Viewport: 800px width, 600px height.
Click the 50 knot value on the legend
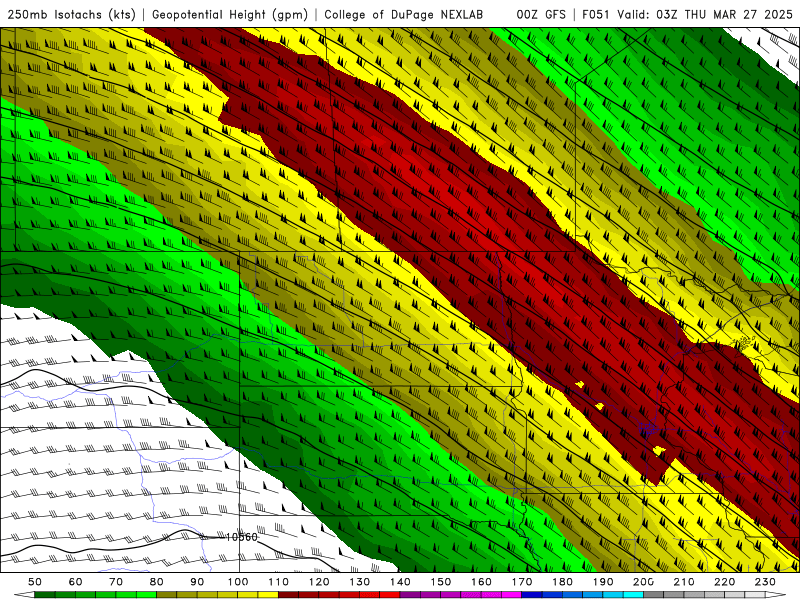click(x=35, y=582)
